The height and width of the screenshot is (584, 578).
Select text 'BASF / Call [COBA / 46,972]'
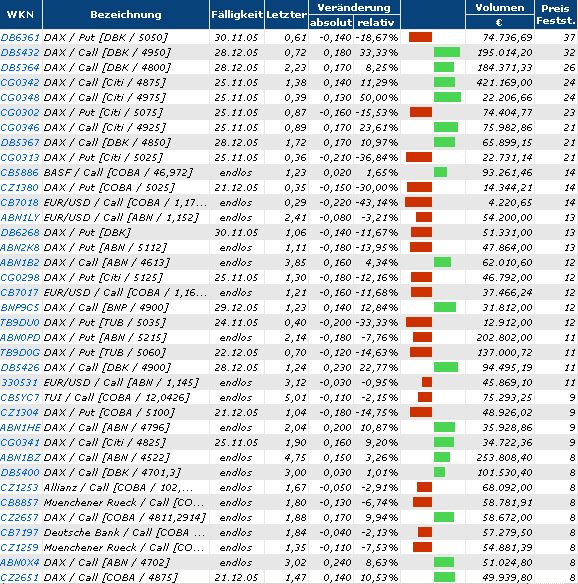[x=118, y=172]
